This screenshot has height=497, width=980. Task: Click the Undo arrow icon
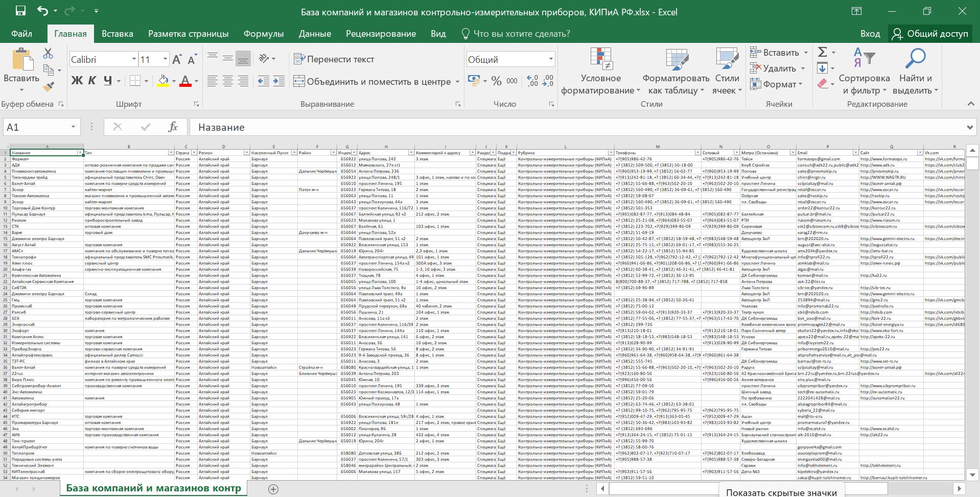[42, 11]
